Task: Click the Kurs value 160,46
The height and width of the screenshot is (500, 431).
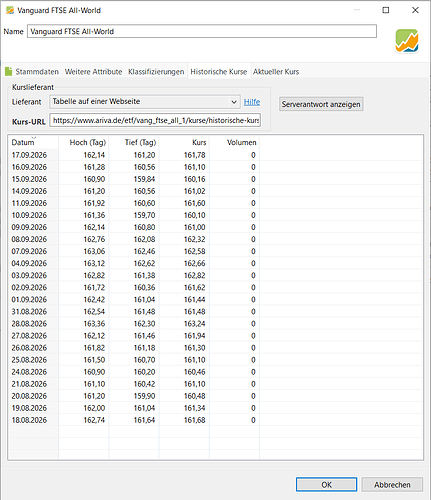Action: click(x=195, y=372)
